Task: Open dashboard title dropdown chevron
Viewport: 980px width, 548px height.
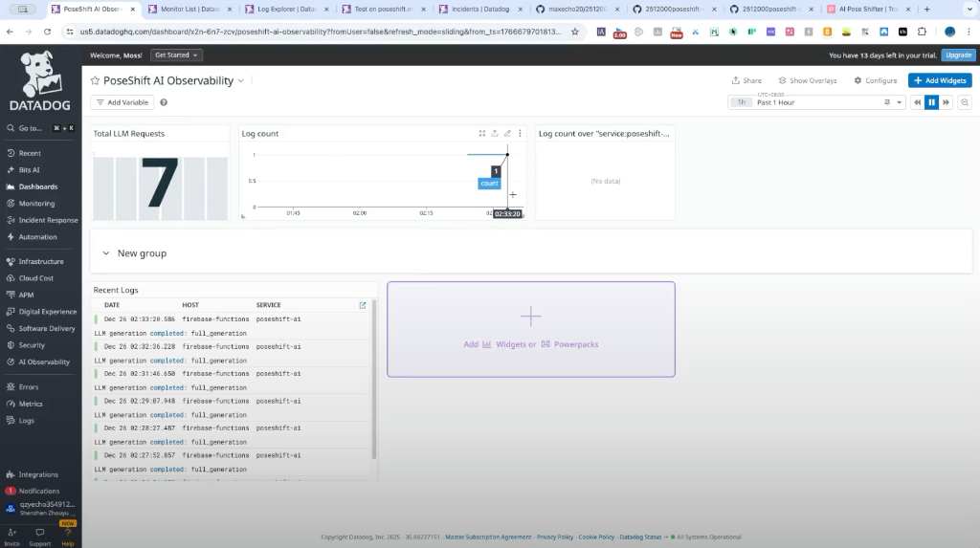Action: click(x=240, y=80)
